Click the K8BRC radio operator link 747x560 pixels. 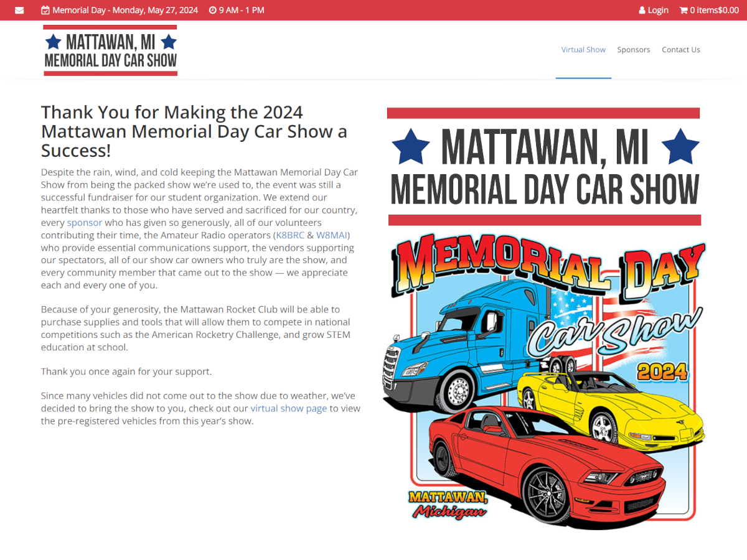(289, 235)
